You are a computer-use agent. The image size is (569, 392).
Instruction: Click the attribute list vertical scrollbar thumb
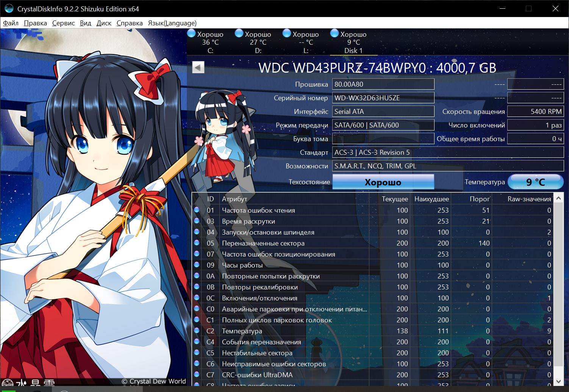point(559,285)
